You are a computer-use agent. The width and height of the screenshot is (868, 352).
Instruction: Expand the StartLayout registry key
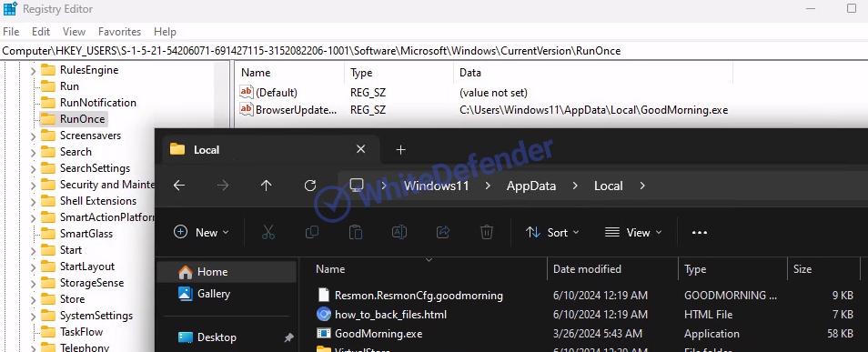click(34, 267)
